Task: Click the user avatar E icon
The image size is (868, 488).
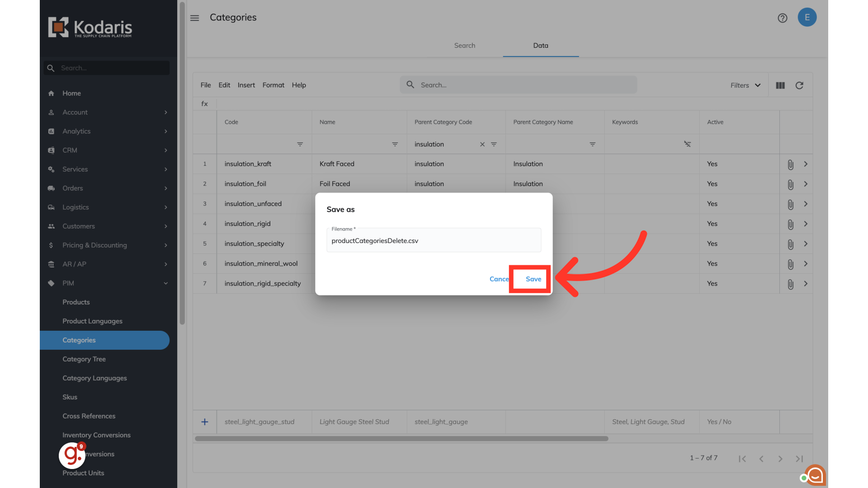Action: point(807,18)
